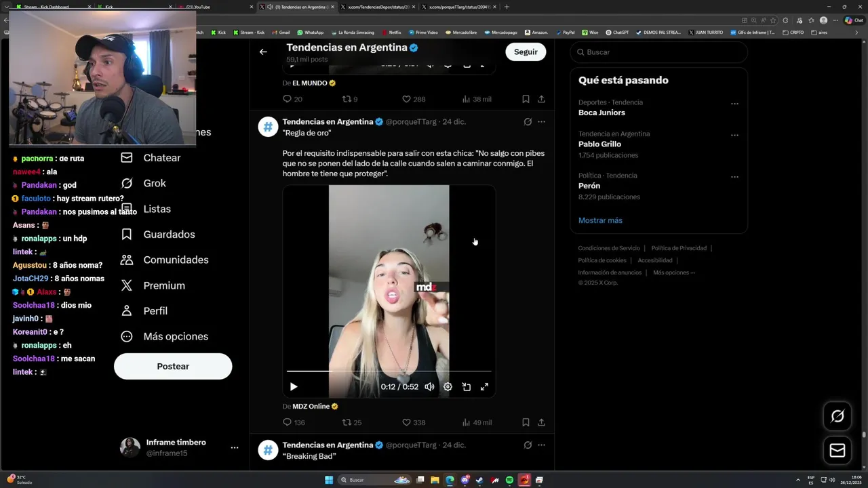Mute the video with the speaker icon
Image resolution: width=868 pixels, height=488 pixels.
pos(429,387)
